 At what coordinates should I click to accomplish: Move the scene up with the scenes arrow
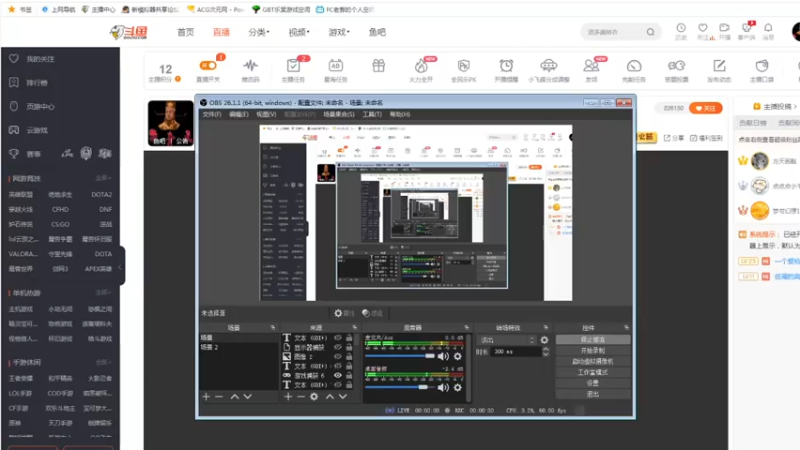[x=235, y=396]
